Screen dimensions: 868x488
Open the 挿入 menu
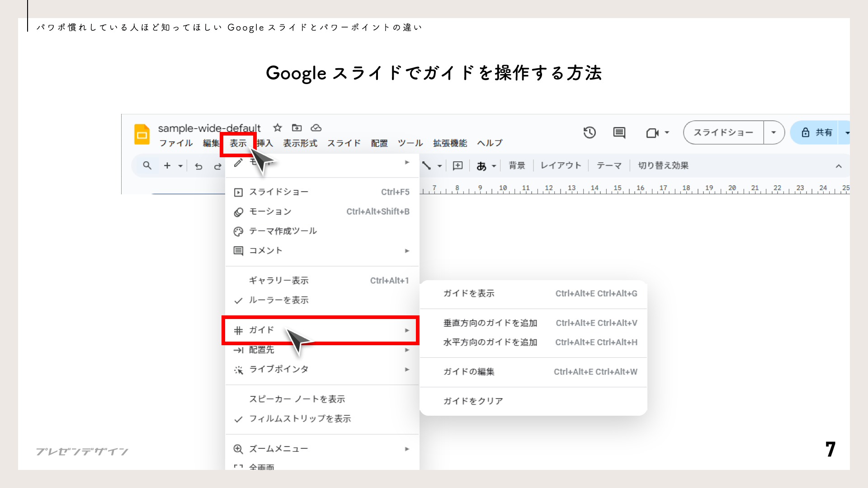pyautogui.click(x=265, y=143)
